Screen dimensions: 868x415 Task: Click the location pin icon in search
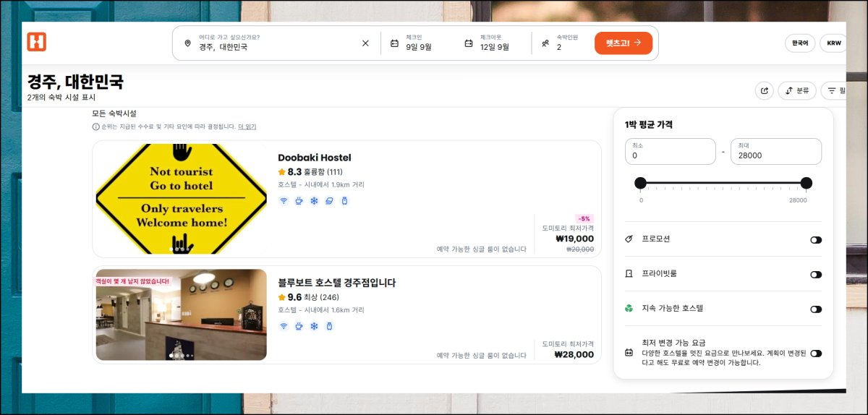[187, 43]
